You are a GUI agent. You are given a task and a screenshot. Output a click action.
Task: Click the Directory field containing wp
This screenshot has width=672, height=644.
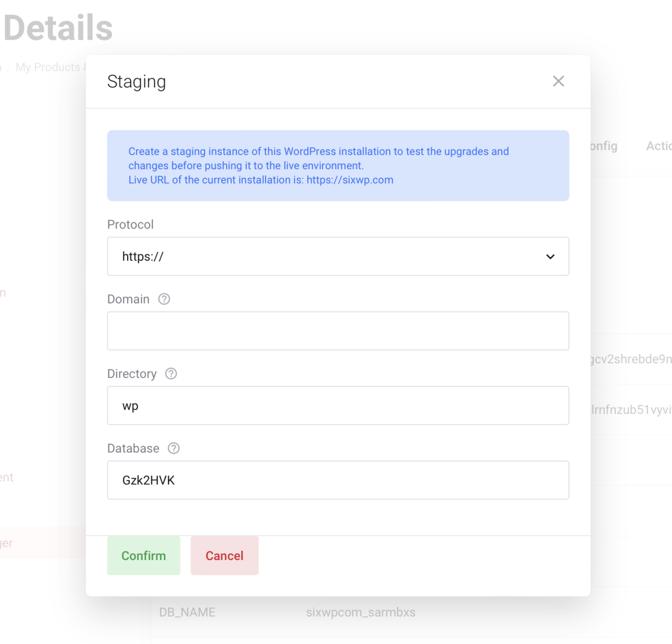click(338, 405)
